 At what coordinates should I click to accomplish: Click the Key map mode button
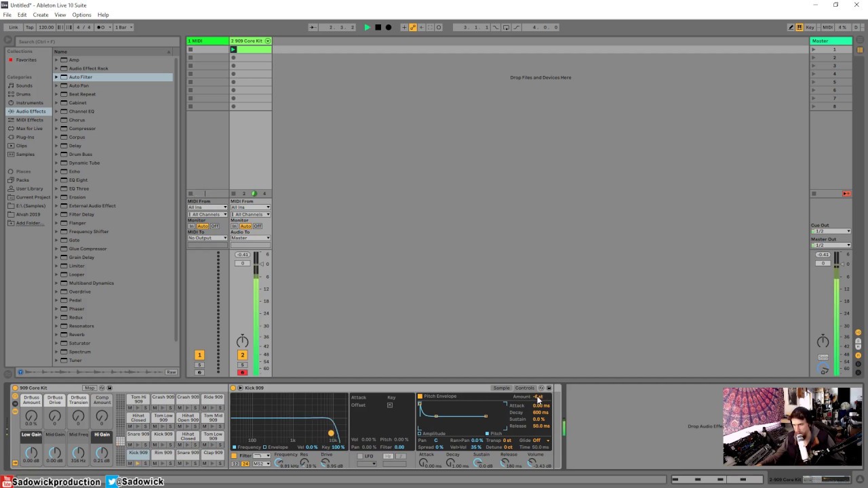(x=810, y=27)
